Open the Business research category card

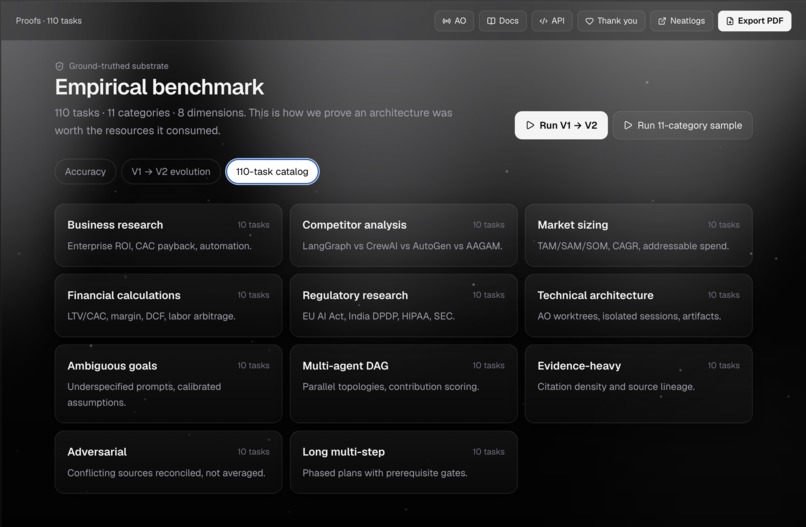tap(169, 235)
